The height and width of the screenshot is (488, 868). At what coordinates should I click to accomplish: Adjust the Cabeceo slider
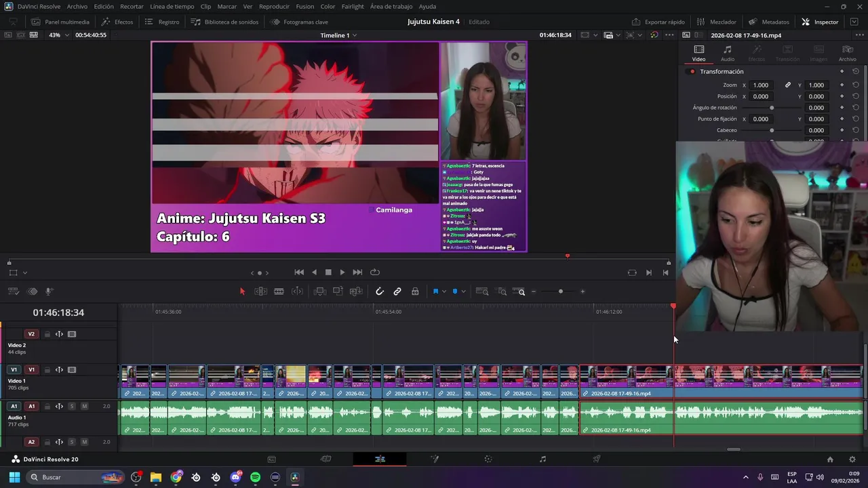(x=772, y=130)
